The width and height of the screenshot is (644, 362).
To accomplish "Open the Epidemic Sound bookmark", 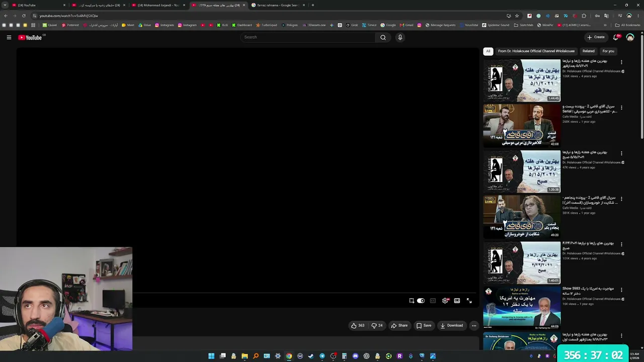I will pos(496,25).
